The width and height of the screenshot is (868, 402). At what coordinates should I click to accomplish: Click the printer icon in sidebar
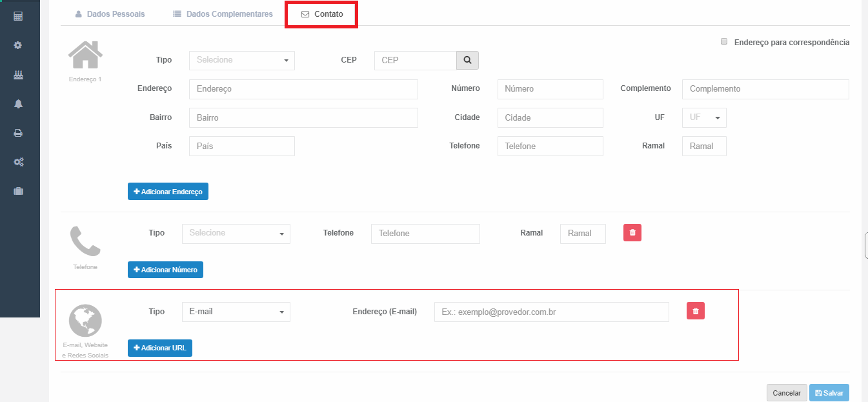point(18,133)
